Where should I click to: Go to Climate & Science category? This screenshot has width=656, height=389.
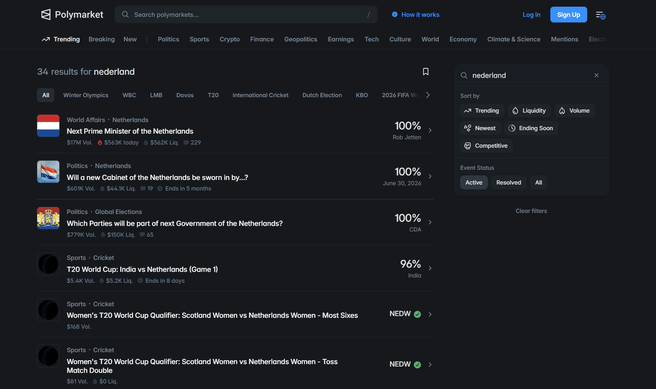click(x=513, y=39)
